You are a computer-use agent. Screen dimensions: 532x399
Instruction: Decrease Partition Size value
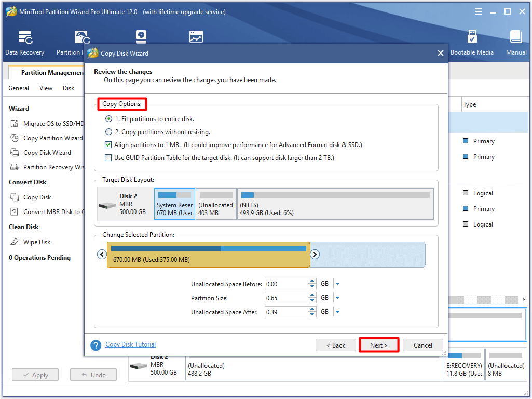(312, 301)
